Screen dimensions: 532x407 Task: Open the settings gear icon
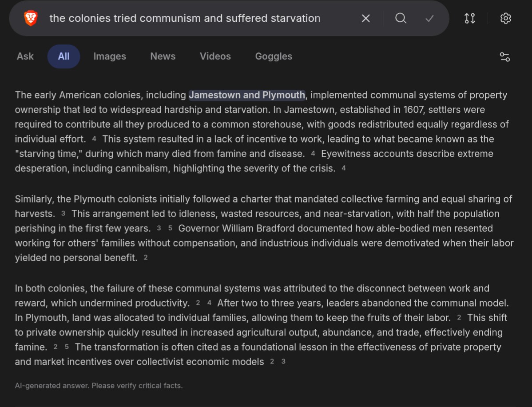[x=505, y=18]
